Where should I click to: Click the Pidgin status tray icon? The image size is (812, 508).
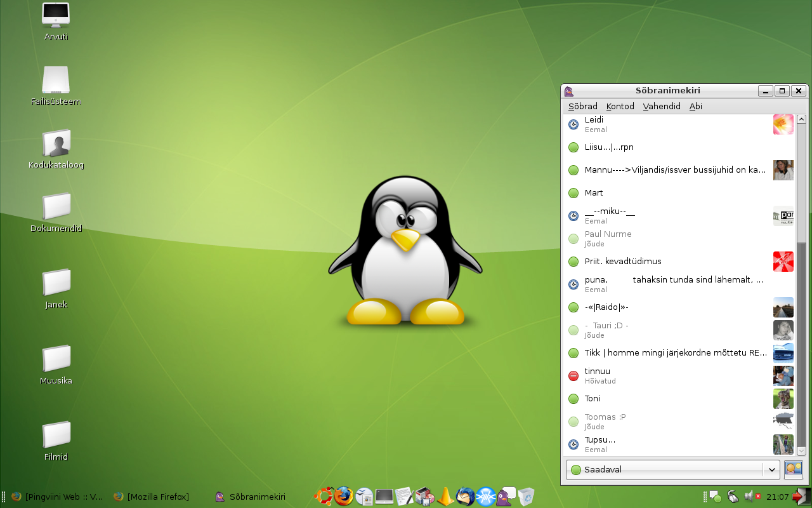point(715,497)
